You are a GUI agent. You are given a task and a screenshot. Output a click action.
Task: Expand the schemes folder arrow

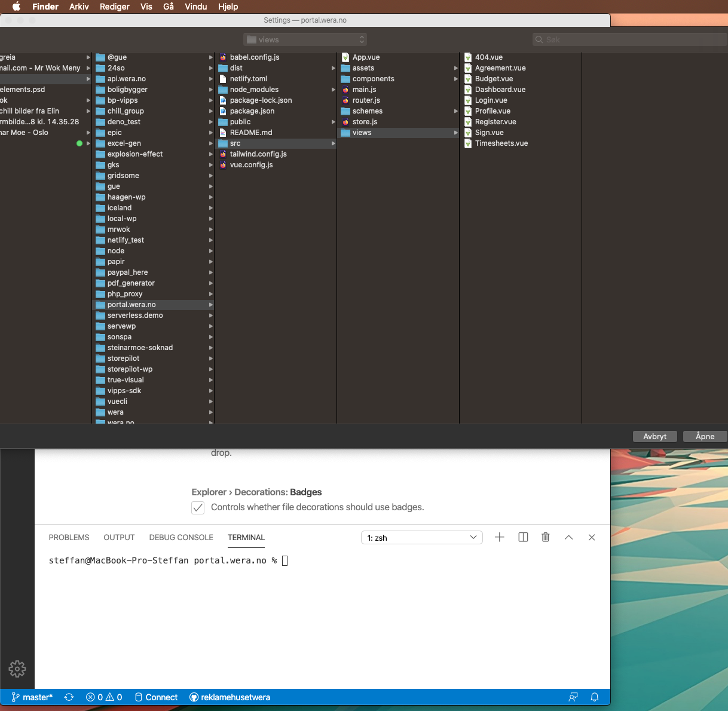tap(456, 111)
